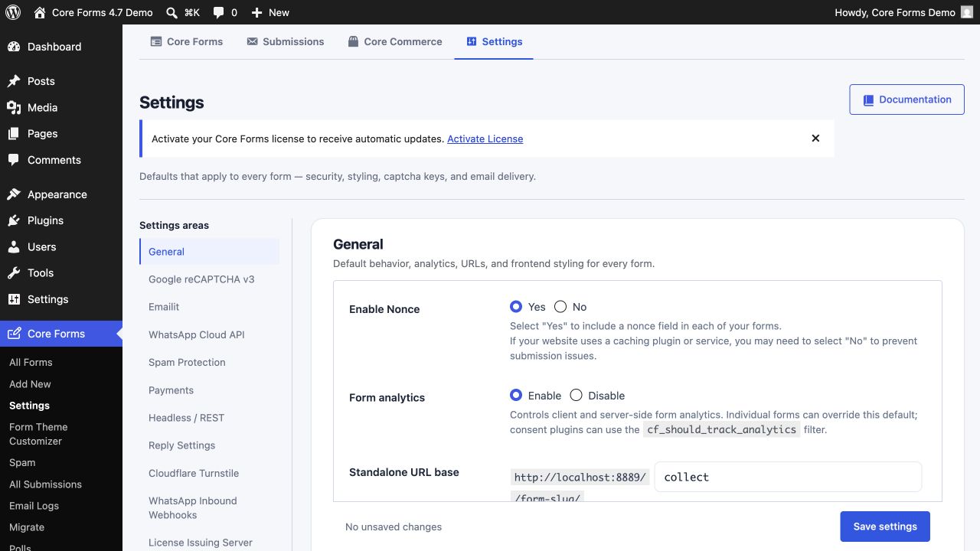
Task: Click the Tools wrench icon
Action: click(14, 273)
